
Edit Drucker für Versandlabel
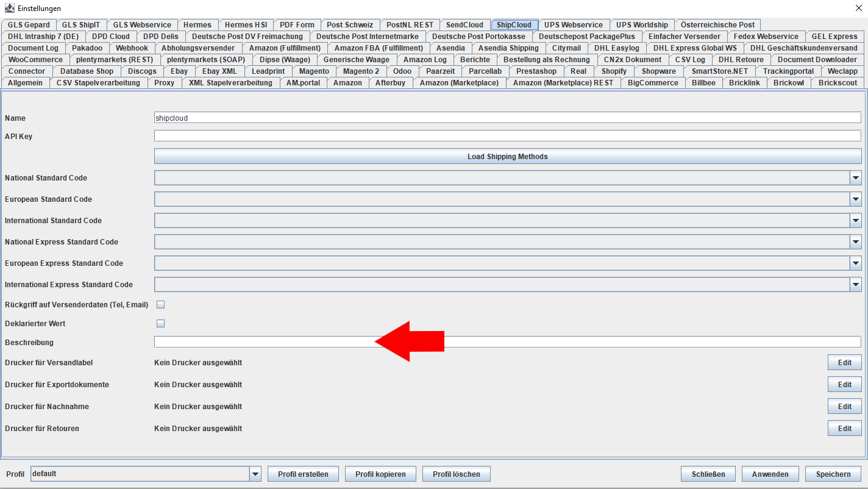click(844, 363)
